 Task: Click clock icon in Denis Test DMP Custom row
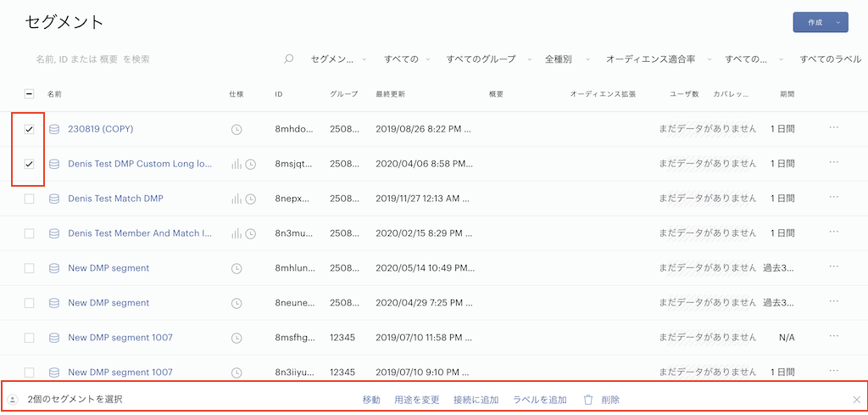pyautogui.click(x=251, y=164)
